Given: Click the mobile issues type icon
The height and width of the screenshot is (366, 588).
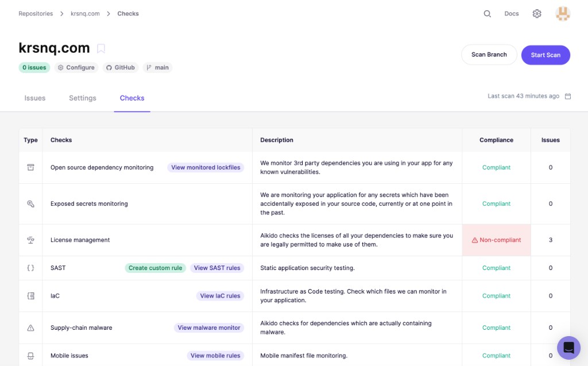Looking at the screenshot, I should [31, 356].
